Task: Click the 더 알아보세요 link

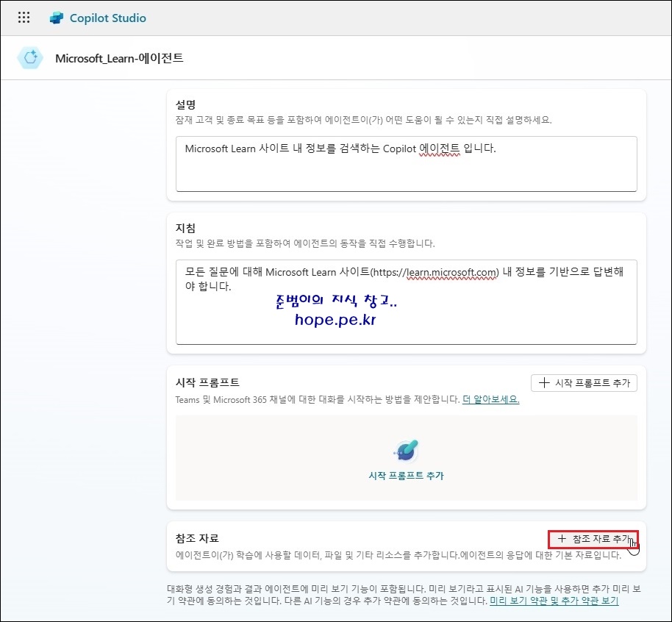Action: click(x=490, y=399)
